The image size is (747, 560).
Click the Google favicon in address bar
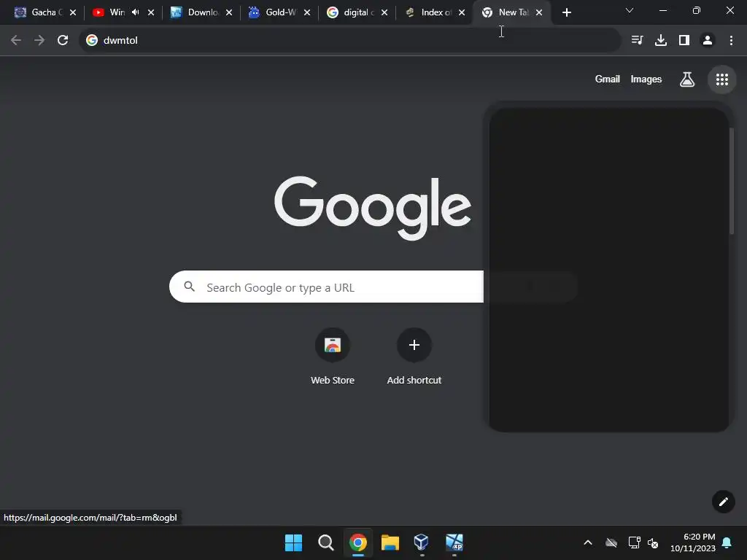(x=92, y=41)
